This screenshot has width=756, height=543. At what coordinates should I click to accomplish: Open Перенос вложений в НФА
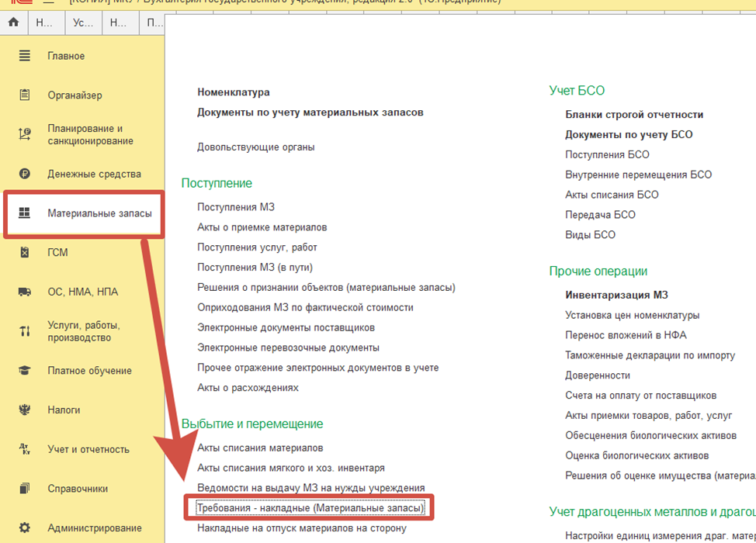point(626,335)
